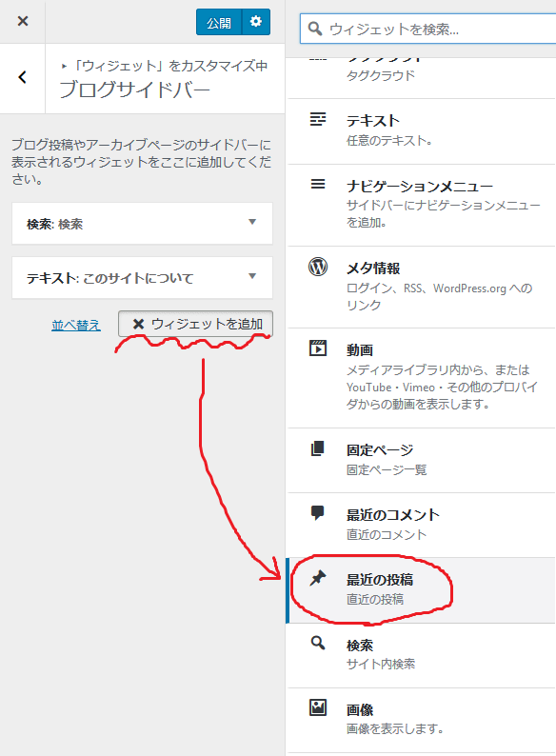Pick the 固定ページ pages icon

pos(318,448)
